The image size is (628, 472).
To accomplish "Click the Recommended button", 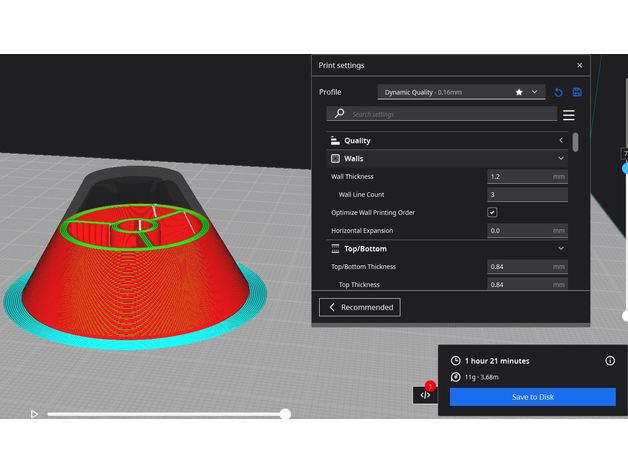I will coord(360,307).
